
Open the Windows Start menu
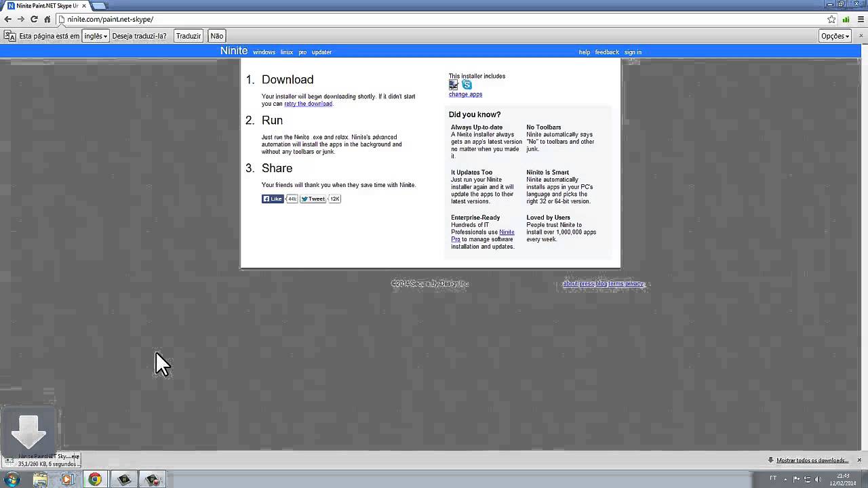pos(12,480)
